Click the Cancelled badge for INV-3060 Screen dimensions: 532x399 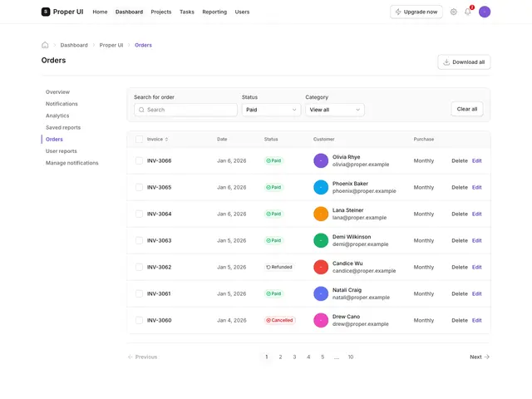tap(279, 320)
